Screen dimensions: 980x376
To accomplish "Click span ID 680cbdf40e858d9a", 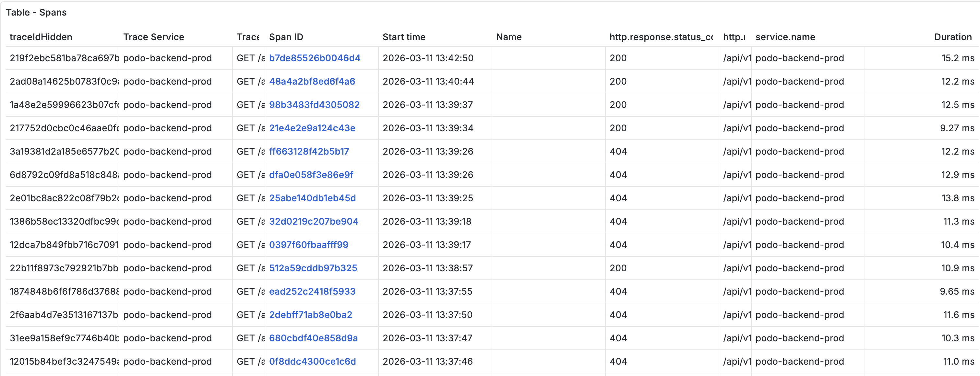I will pos(314,338).
